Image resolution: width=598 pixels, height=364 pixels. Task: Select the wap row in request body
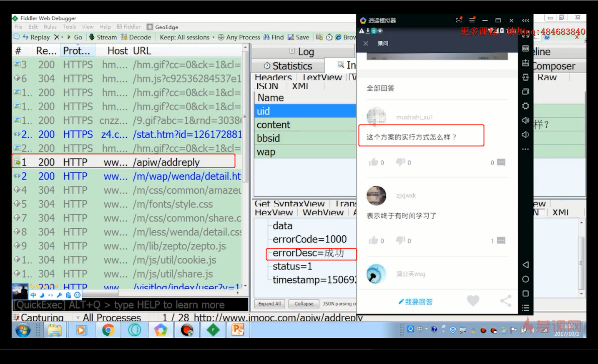point(305,152)
